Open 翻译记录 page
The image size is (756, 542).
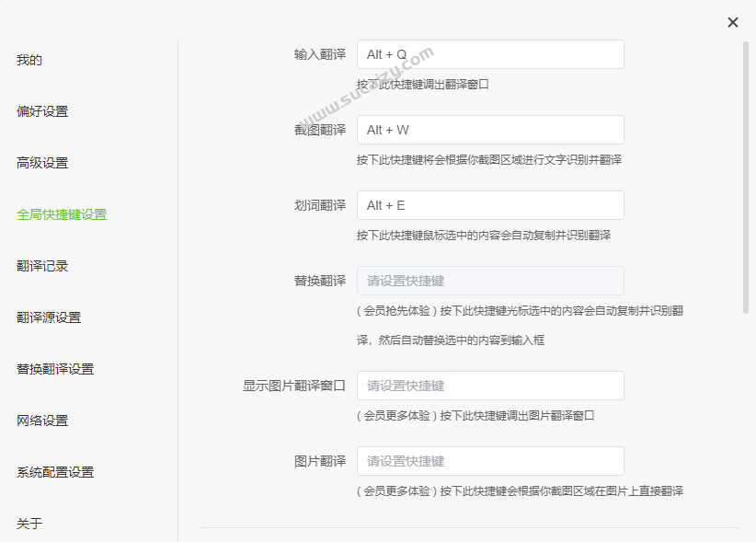point(42,266)
